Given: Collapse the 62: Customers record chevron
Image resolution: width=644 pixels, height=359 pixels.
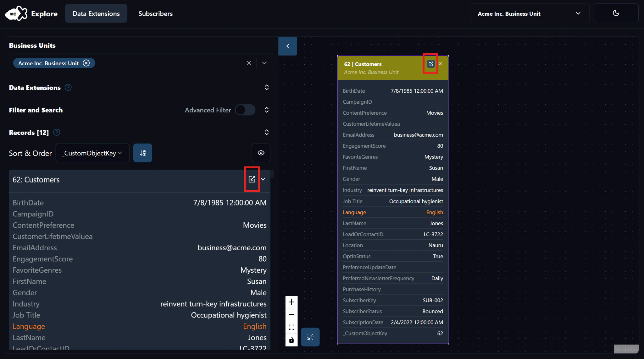Looking at the screenshot, I should click(x=263, y=179).
